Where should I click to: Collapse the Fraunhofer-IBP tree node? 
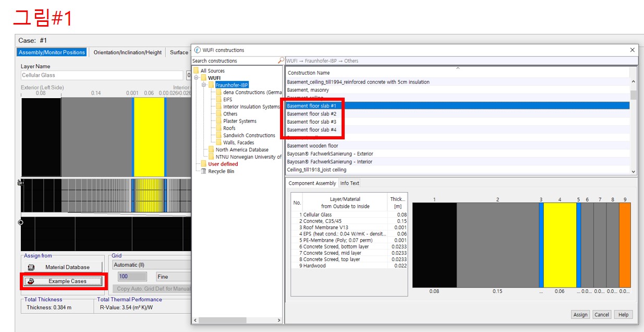[x=204, y=85]
